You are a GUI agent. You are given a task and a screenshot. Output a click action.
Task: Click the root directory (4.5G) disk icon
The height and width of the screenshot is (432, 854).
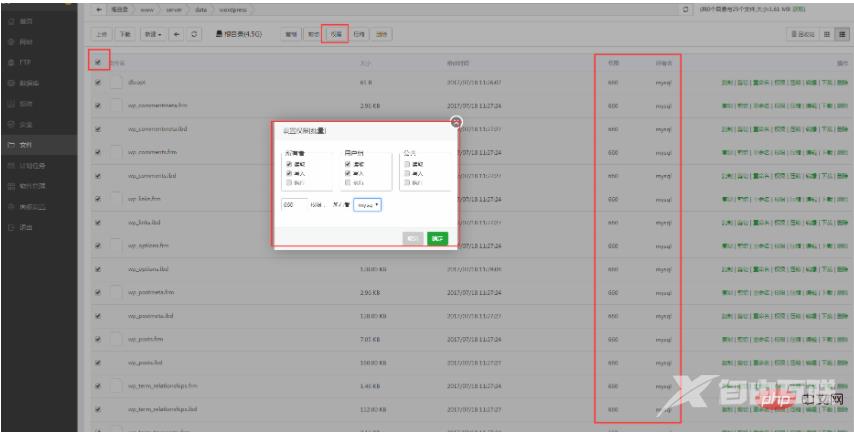[x=220, y=35]
